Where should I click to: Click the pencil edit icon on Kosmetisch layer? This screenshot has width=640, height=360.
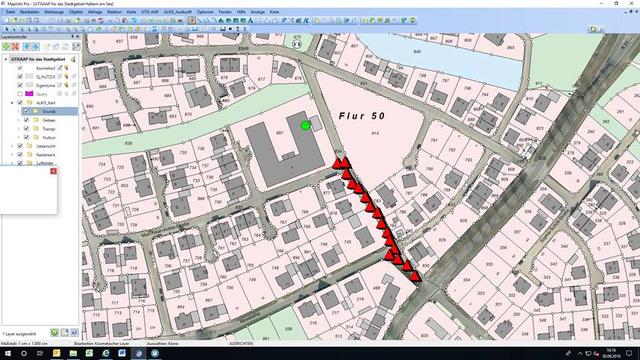tap(60, 68)
